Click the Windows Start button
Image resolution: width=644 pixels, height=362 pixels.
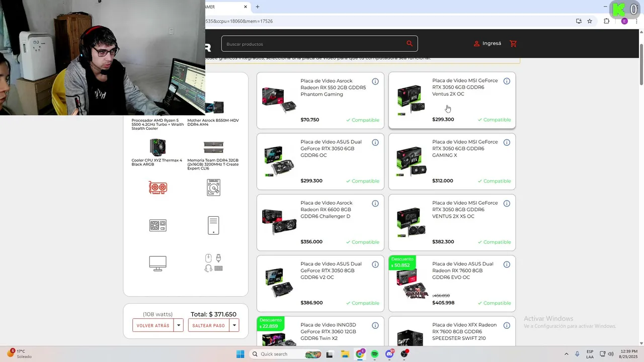240,354
